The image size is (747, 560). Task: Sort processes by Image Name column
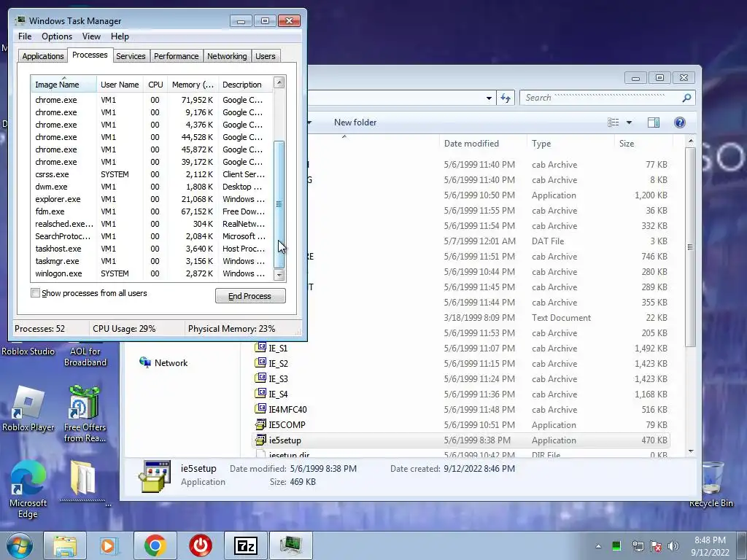[64, 85]
